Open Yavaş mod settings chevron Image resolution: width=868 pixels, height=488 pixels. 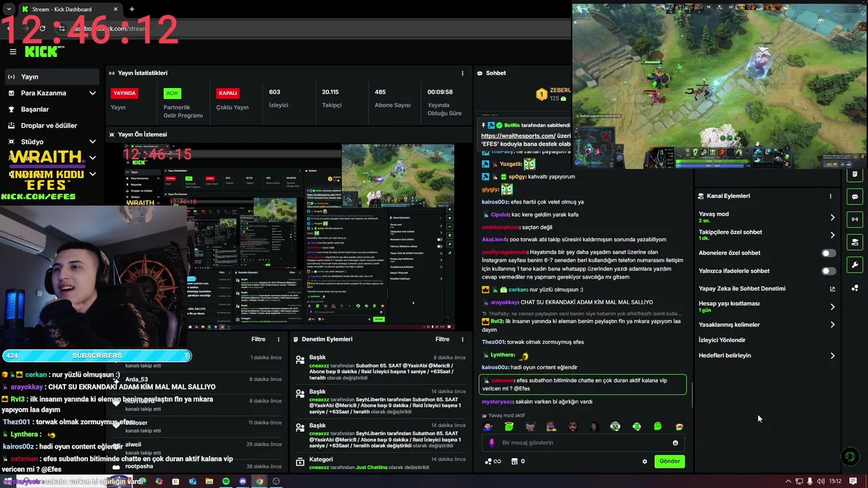[832, 218]
